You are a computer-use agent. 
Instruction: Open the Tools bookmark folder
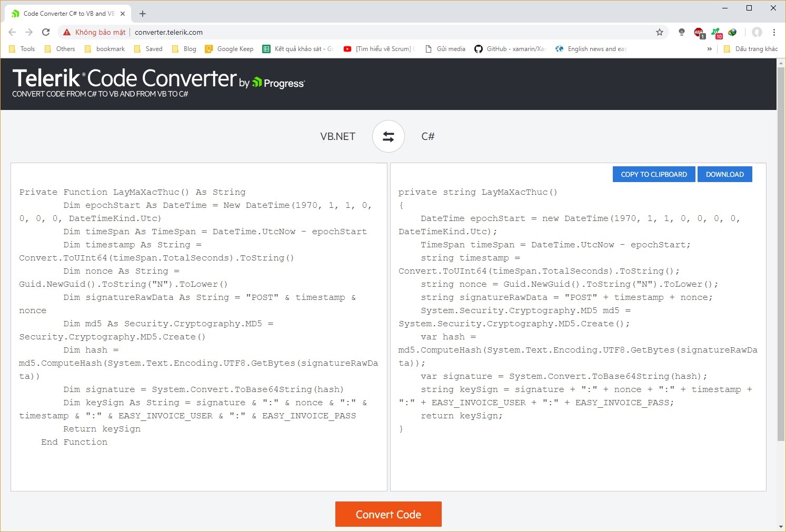[x=22, y=49]
